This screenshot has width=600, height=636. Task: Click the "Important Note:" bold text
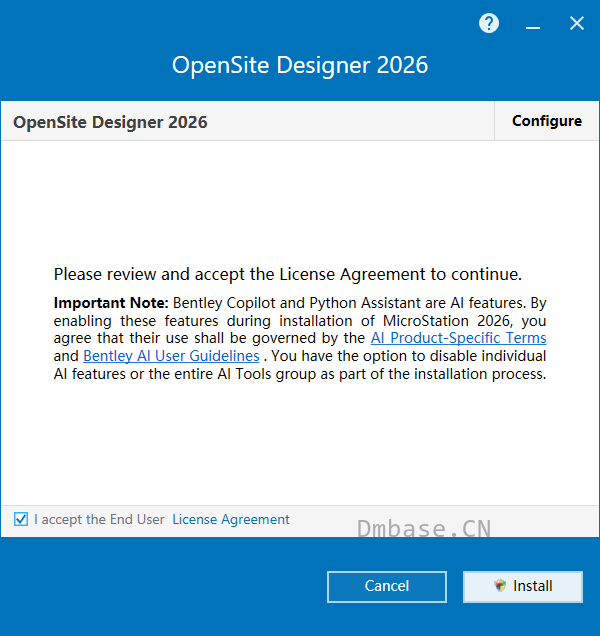[x=111, y=303]
